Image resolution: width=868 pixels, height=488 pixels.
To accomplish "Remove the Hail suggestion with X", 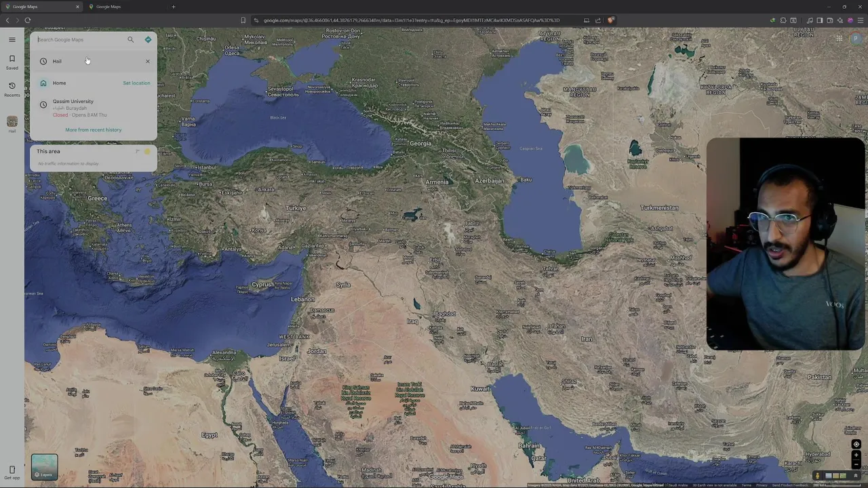I will [148, 61].
